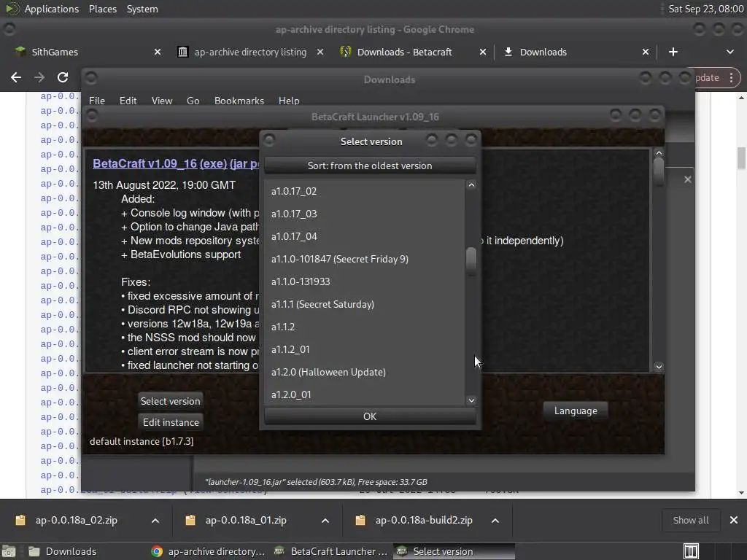This screenshot has width=747, height=560.
Task: Click version list scroll up arrow
Action: [x=471, y=184]
